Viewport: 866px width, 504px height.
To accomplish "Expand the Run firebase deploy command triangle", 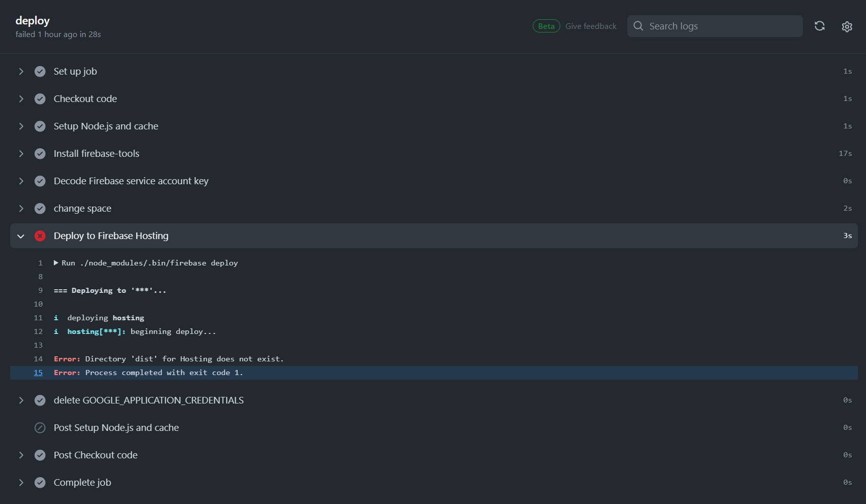I will tap(56, 263).
